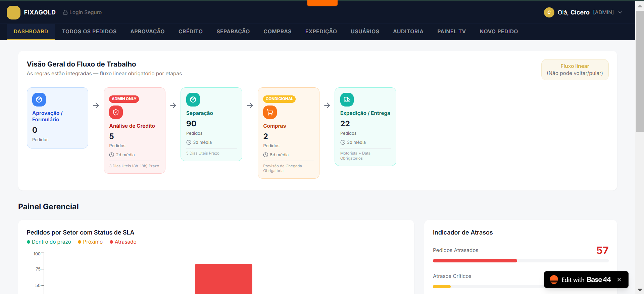Click the Aprovação / Formulário card title

[47, 116]
